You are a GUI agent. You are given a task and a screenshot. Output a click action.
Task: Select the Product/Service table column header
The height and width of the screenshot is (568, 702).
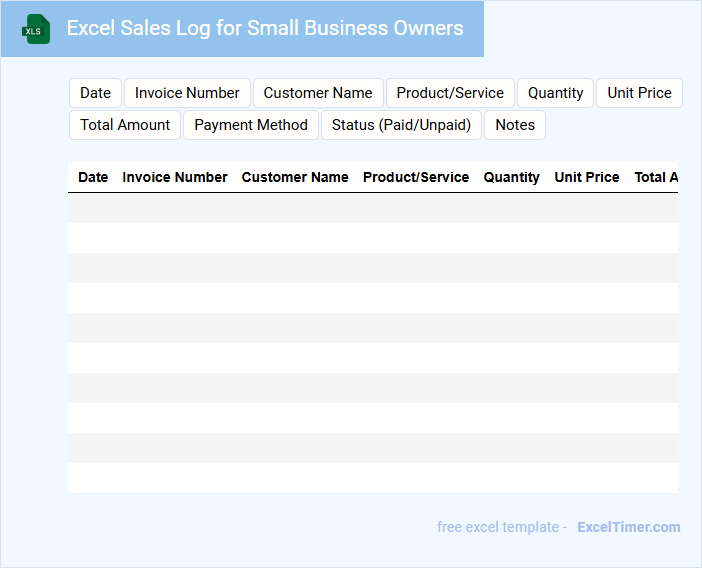click(x=416, y=177)
